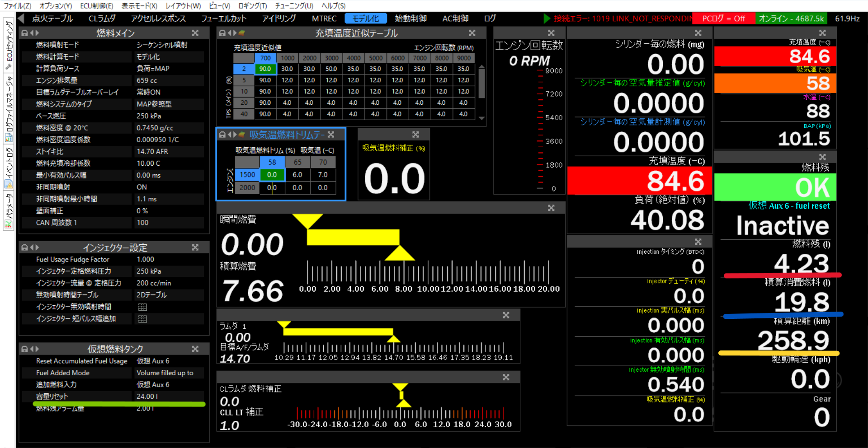Click the lock icon in インジェクター設定 header
Screen dimensions: 868x448
point(24,247)
